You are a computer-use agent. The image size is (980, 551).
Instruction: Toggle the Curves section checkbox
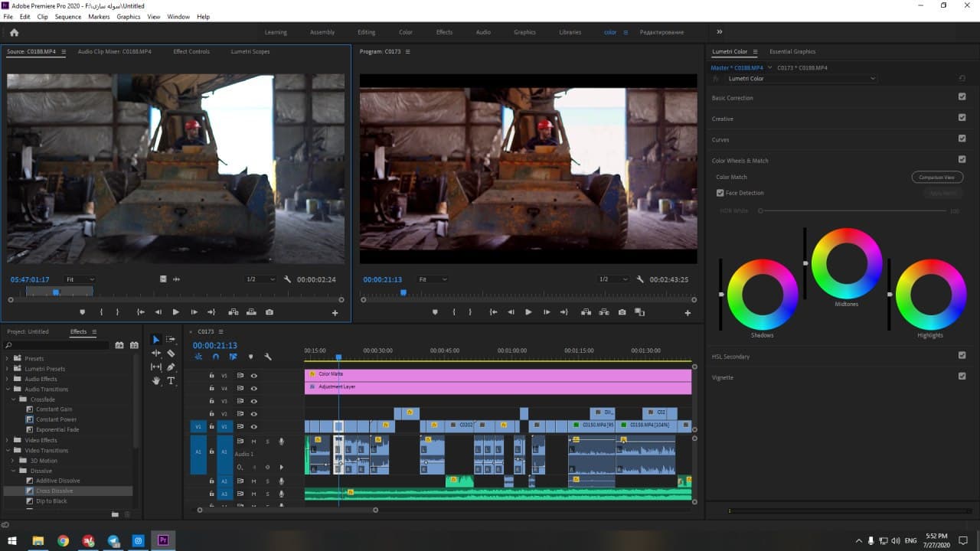pyautogui.click(x=962, y=139)
